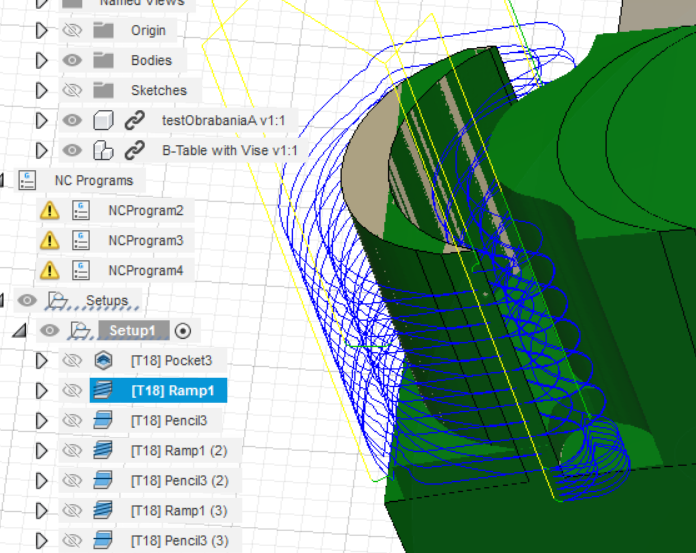Expand the Sketches folder
This screenshot has width=696, height=553.
tap(41, 90)
